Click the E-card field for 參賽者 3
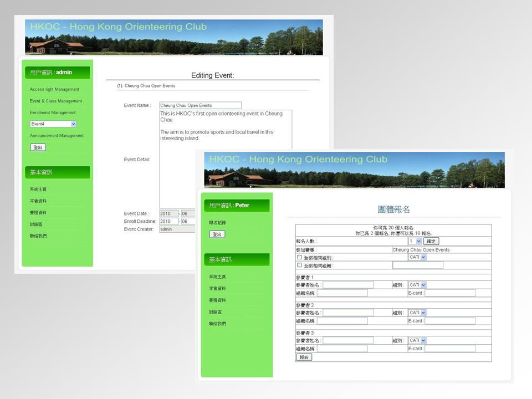This screenshot has height=399, width=532. pos(449,349)
